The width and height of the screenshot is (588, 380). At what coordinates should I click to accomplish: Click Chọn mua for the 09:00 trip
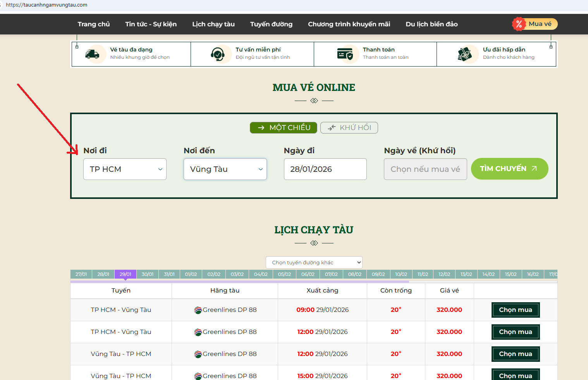[516, 310]
